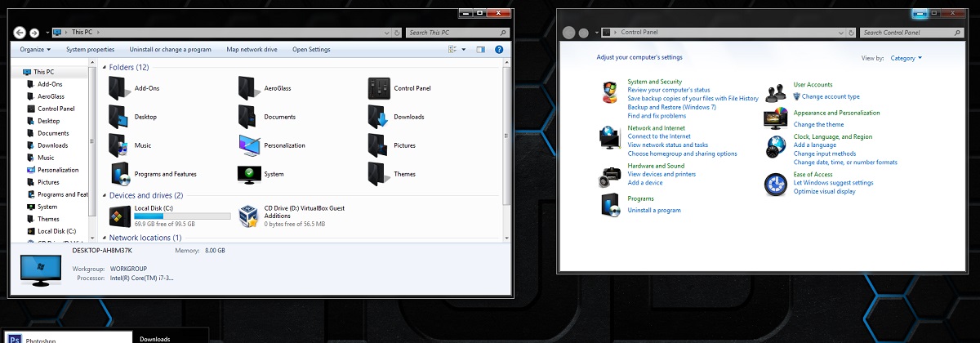Open Review your computer's status link
The image size is (980, 343).
668,90
